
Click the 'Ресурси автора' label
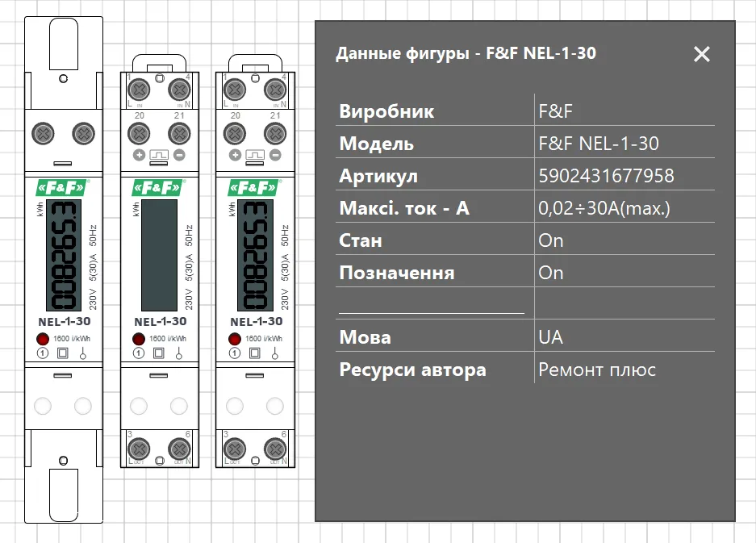413,370
